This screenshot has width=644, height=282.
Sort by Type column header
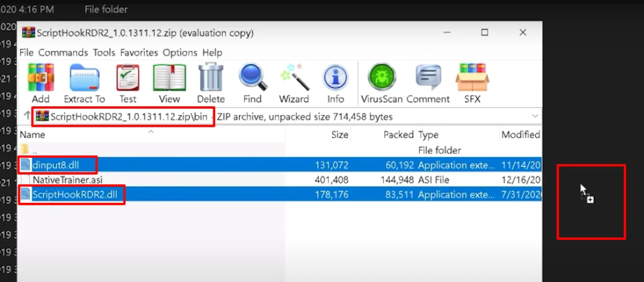(458, 134)
